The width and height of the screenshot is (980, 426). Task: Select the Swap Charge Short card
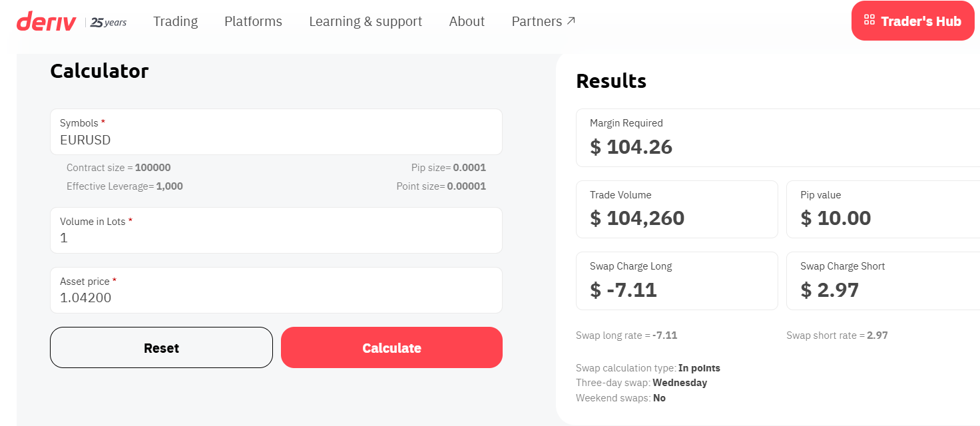pyautogui.click(x=882, y=281)
